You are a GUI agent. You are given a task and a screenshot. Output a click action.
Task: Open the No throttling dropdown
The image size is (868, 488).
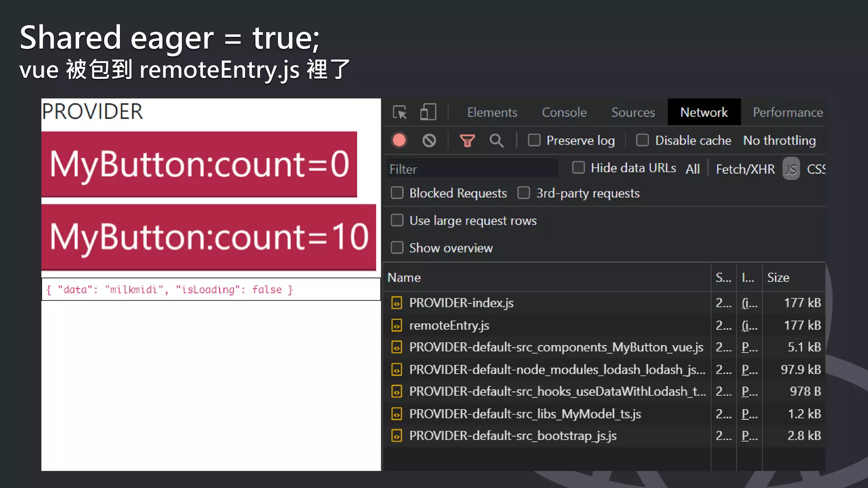tap(779, 140)
